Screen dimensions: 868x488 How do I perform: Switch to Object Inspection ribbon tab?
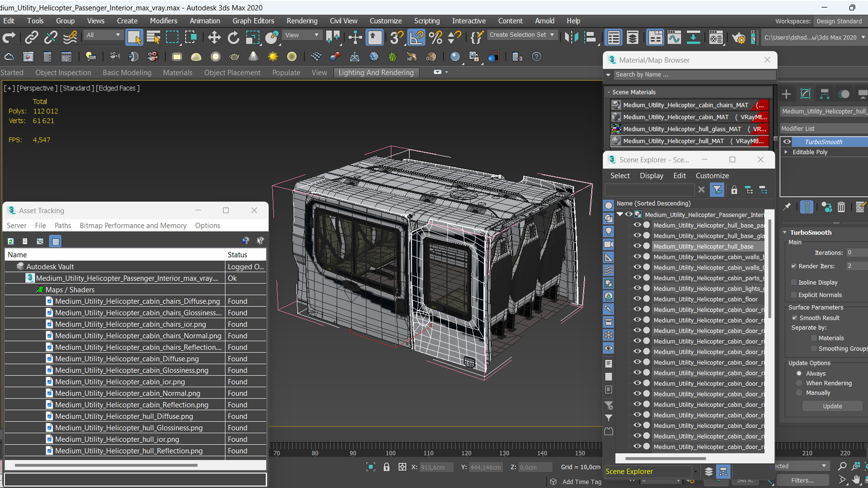point(63,72)
